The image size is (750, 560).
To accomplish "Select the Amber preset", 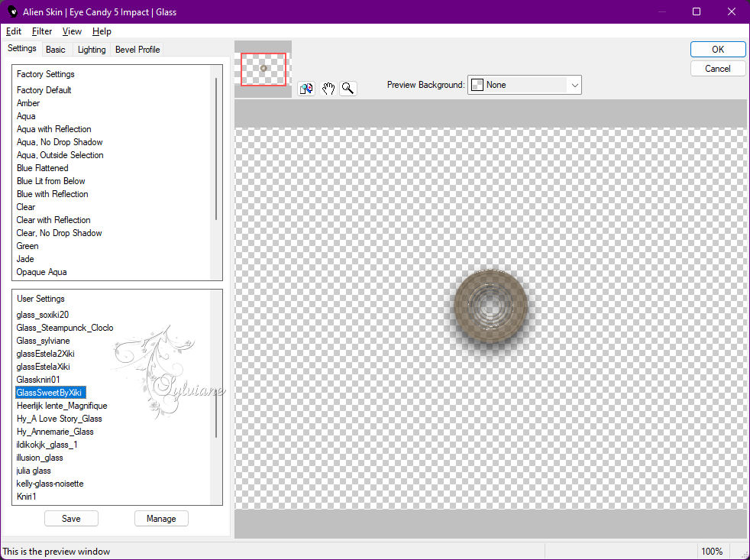I will pos(28,103).
